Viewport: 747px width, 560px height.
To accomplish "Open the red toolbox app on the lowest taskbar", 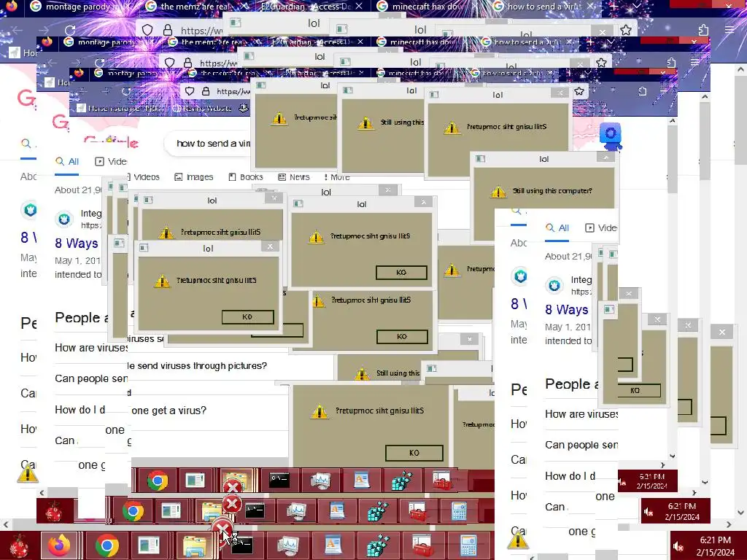I will [x=422, y=545].
